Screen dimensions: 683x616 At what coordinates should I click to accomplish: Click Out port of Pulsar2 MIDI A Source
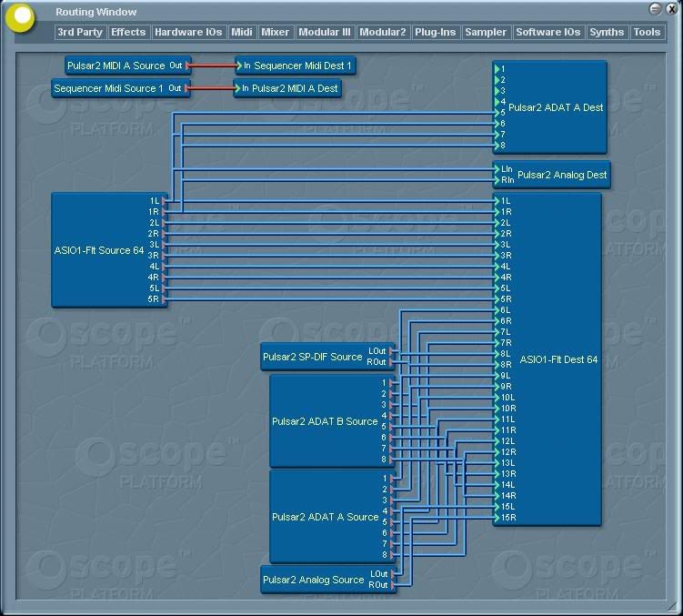(186, 66)
